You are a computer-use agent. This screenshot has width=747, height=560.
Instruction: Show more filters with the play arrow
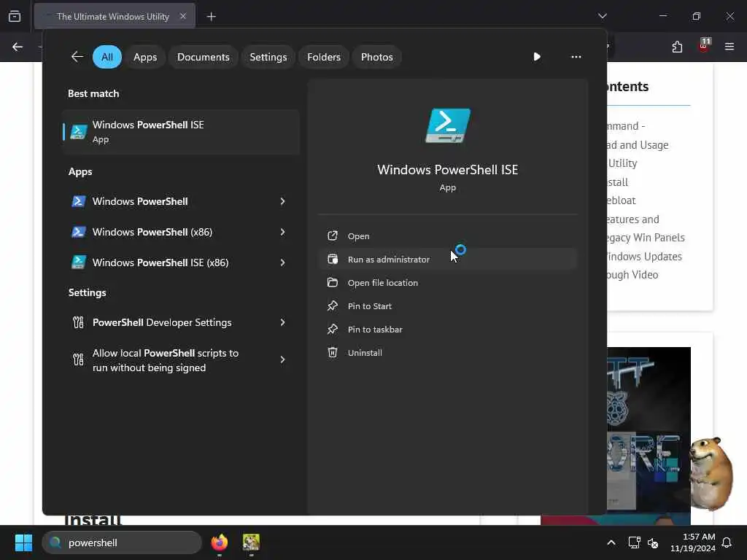(x=537, y=57)
